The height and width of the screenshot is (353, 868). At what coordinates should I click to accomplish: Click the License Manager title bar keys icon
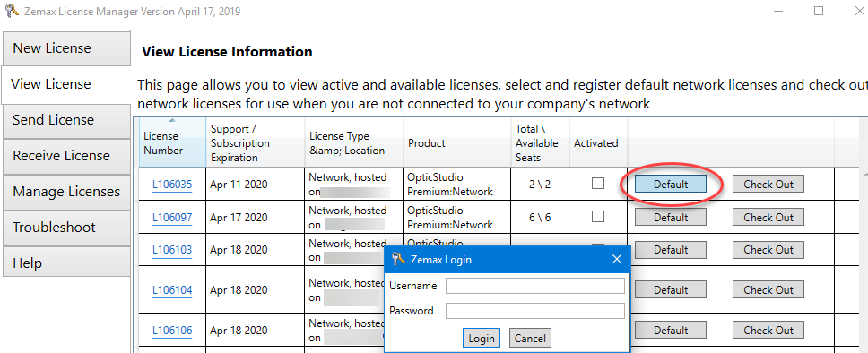(12, 11)
